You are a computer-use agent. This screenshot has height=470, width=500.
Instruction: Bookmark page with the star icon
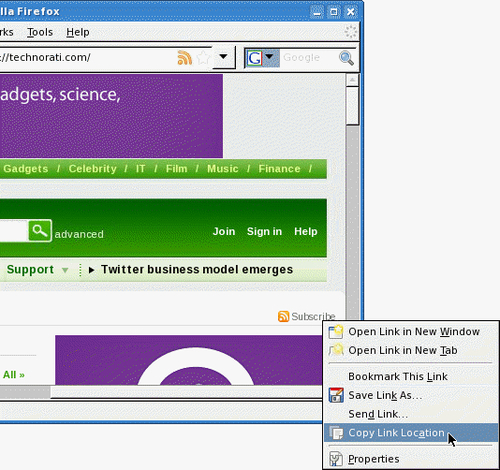[203, 58]
